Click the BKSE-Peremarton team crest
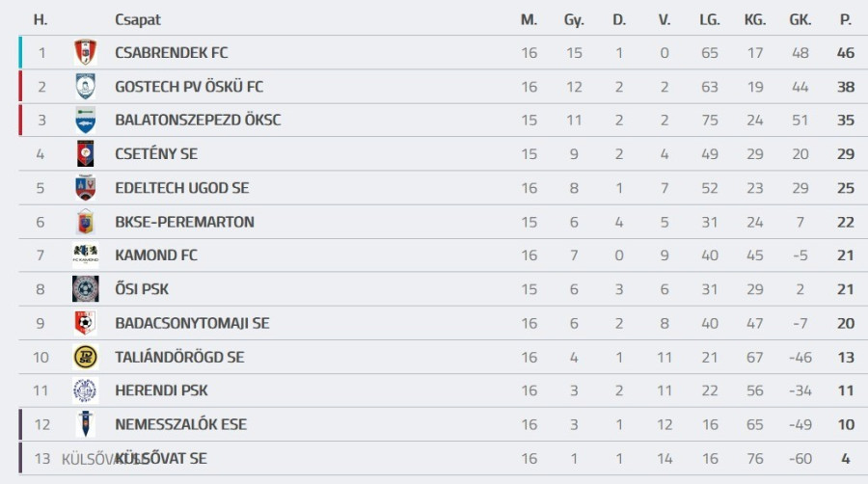This screenshot has height=484, width=868. coord(86,222)
